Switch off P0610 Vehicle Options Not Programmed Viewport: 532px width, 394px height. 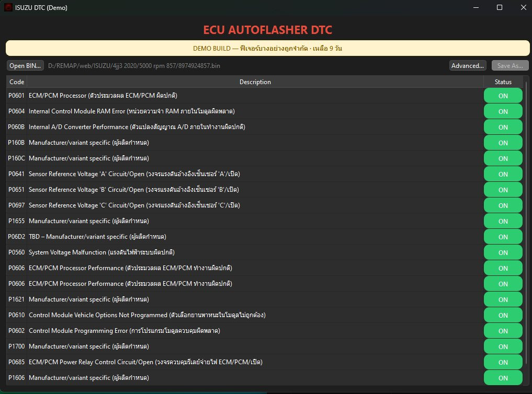503,315
